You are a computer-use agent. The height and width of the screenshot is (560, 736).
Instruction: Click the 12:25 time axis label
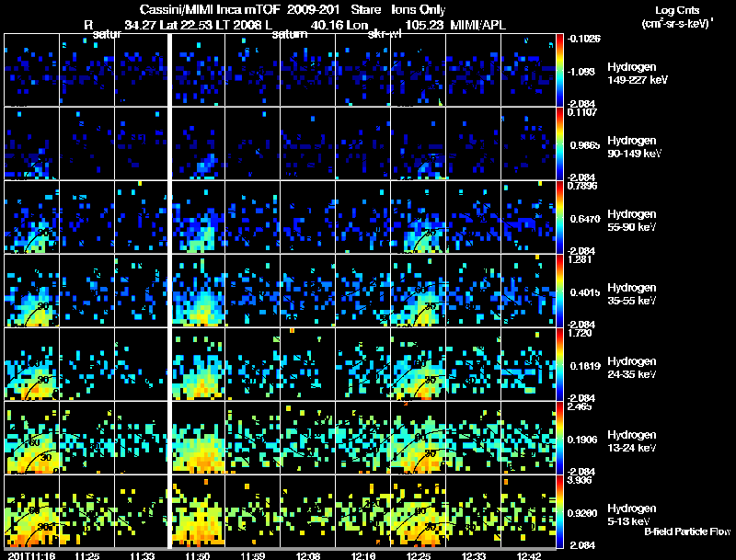(x=419, y=555)
